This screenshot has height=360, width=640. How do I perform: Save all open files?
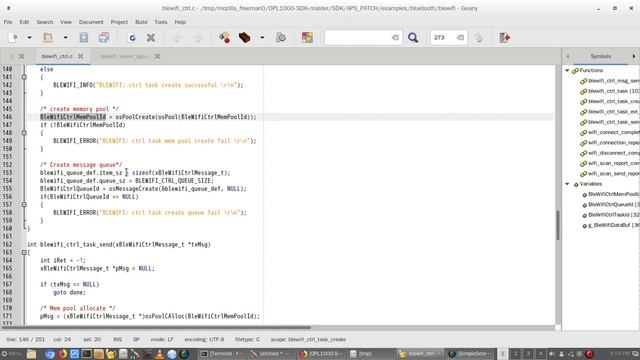pos(104,38)
